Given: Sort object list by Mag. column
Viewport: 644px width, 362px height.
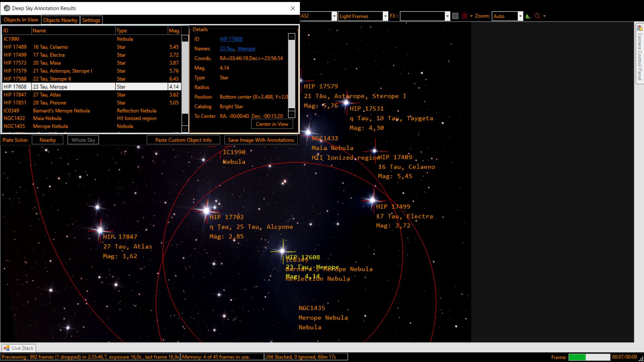Looking at the screenshot, I should pos(174,31).
